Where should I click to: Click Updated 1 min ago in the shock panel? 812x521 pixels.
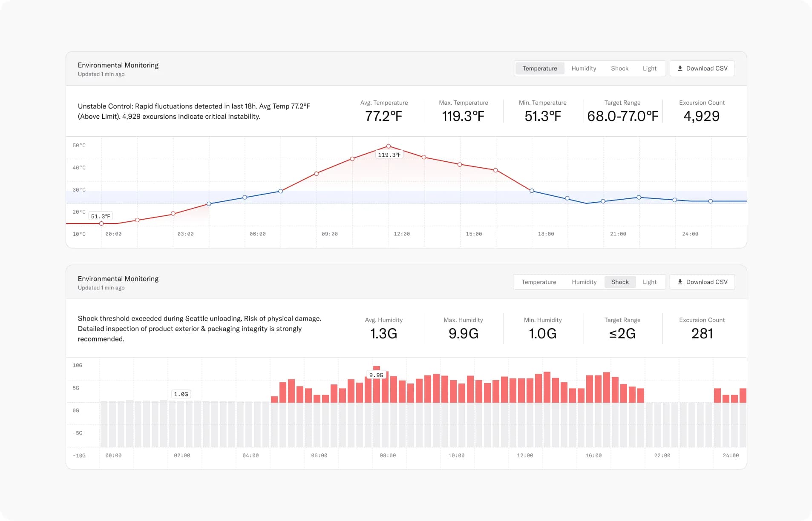[x=101, y=288]
